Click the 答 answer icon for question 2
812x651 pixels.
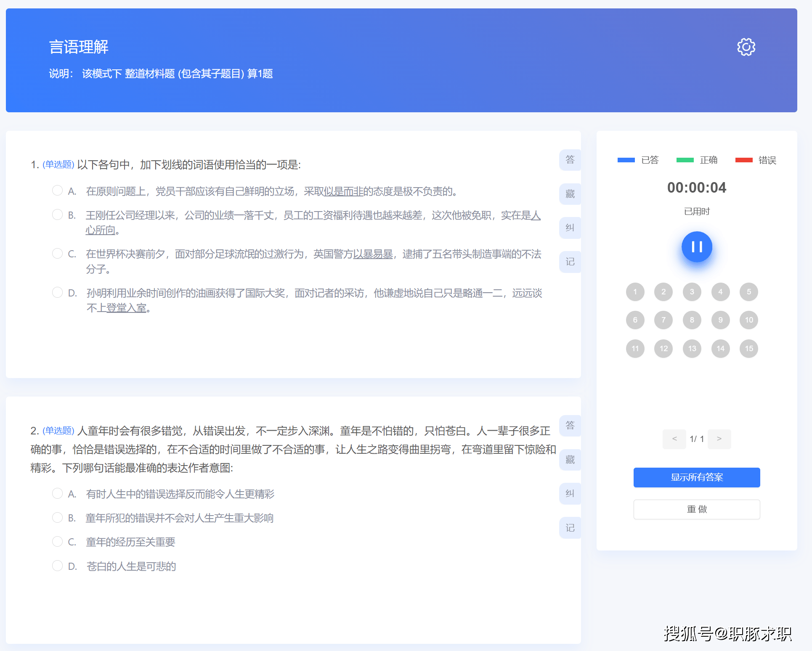tap(570, 426)
